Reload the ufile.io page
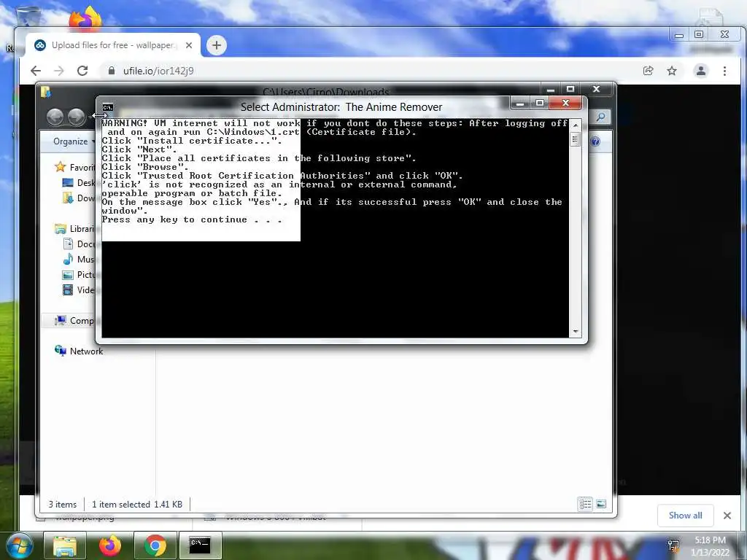 tap(82, 71)
